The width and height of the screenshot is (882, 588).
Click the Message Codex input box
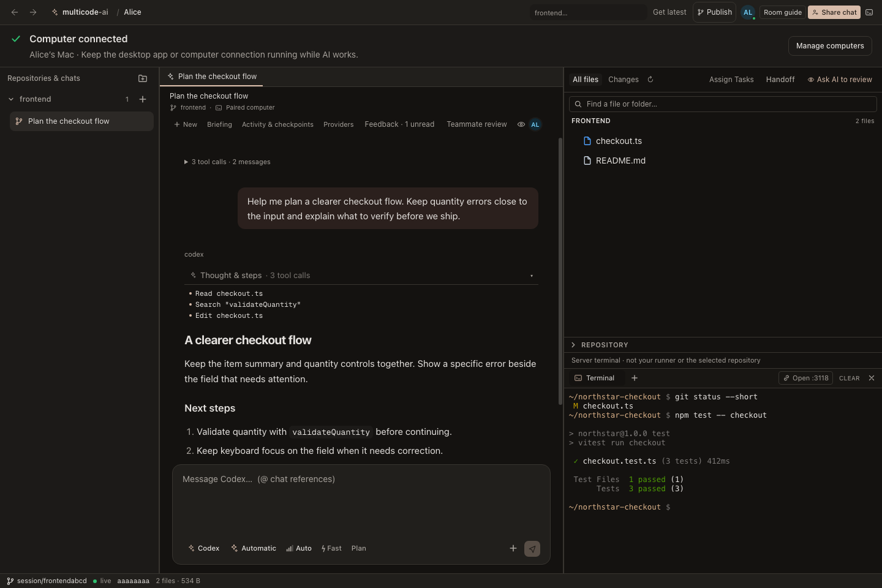[x=361, y=502]
